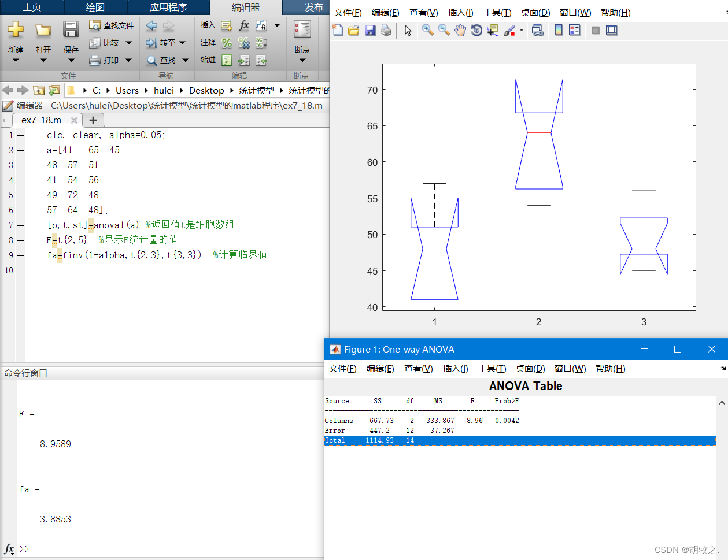Click the Link Plot icon
Viewport: 728px width, 560px height.
pos(538,30)
